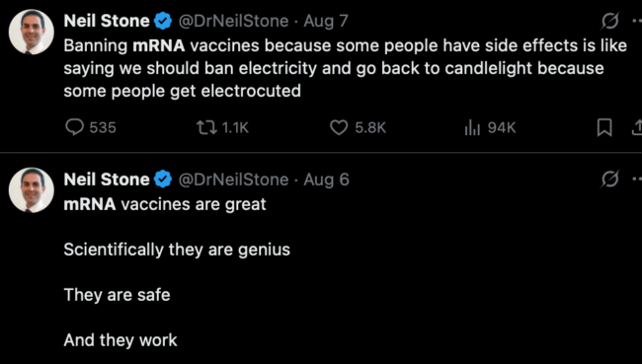Open replies via the 535 comment icon

pos(74,128)
